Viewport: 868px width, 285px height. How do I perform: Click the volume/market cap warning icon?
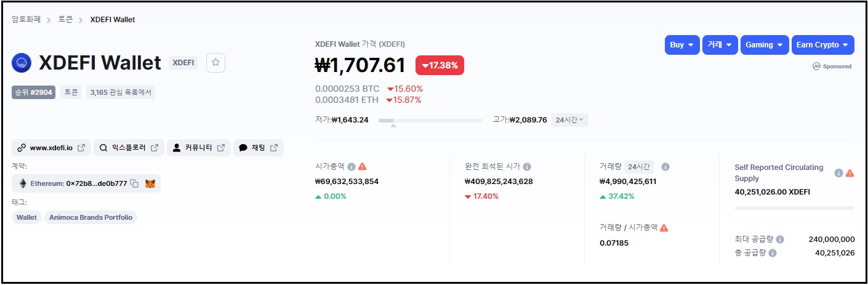pos(664,228)
